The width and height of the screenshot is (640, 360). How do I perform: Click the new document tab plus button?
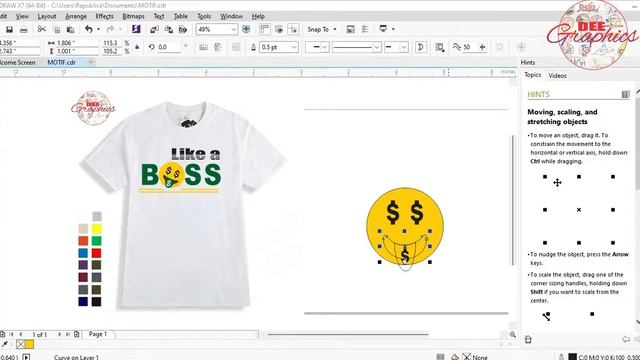tap(91, 62)
